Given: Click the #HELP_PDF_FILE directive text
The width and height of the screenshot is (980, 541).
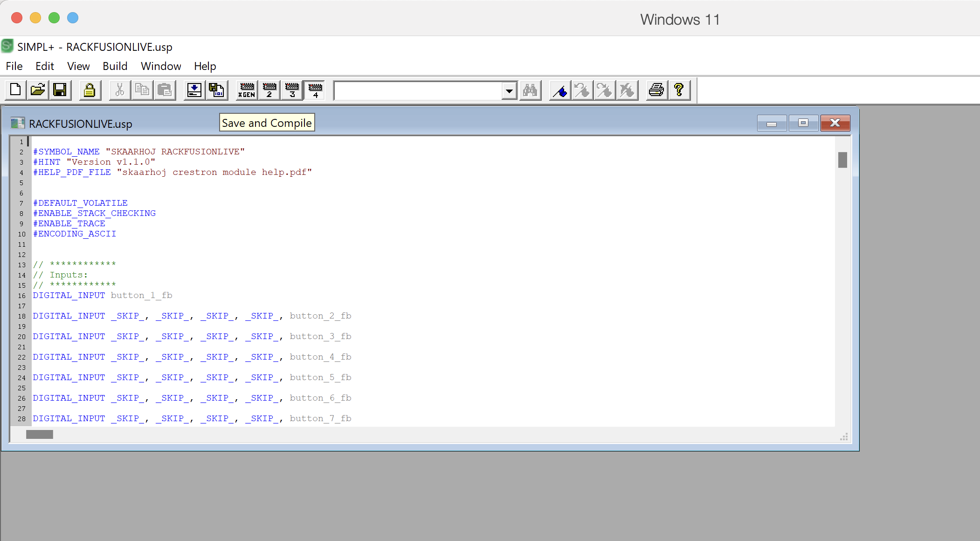Looking at the screenshot, I should (72, 172).
